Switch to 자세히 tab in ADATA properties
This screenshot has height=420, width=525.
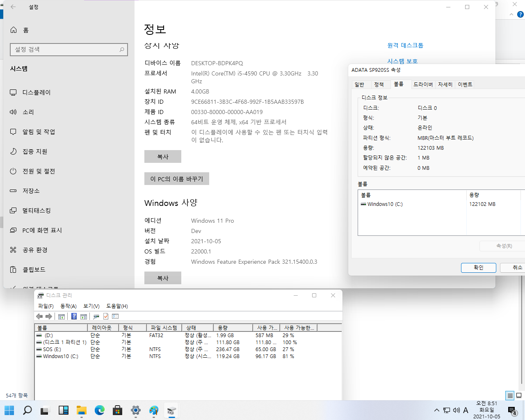point(445,84)
